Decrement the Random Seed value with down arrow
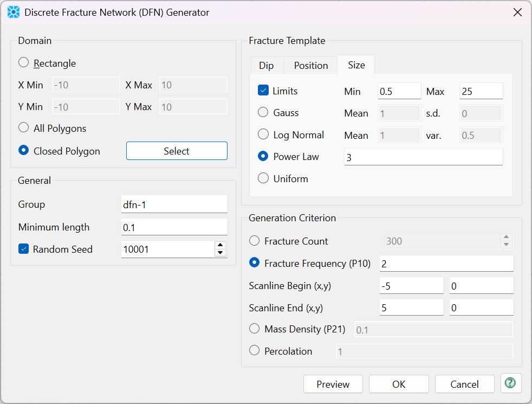The width and height of the screenshot is (532, 404). click(x=220, y=253)
